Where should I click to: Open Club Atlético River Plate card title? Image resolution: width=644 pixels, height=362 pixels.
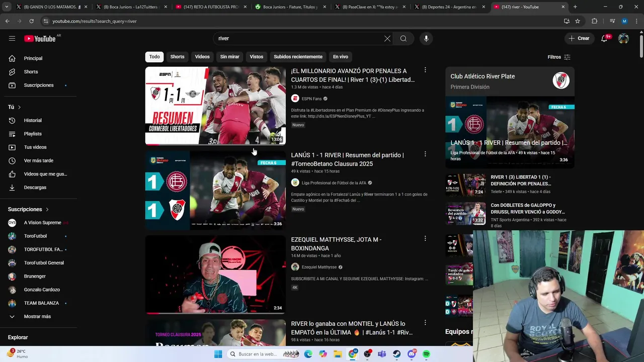tap(482, 76)
